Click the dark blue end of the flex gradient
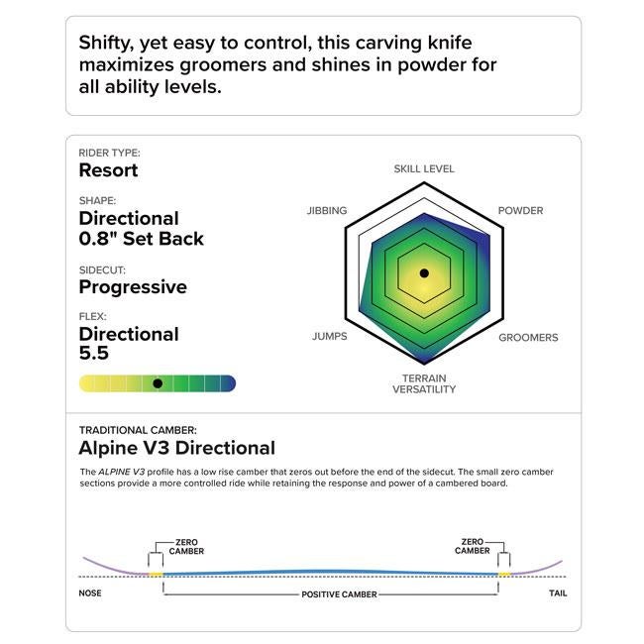The width and height of the screenshot is (644, 644). 227,382
